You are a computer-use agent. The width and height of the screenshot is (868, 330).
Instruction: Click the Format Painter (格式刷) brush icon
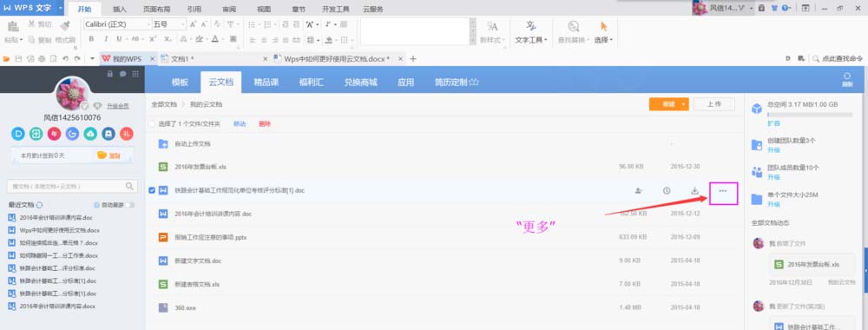tap(65, 25)
